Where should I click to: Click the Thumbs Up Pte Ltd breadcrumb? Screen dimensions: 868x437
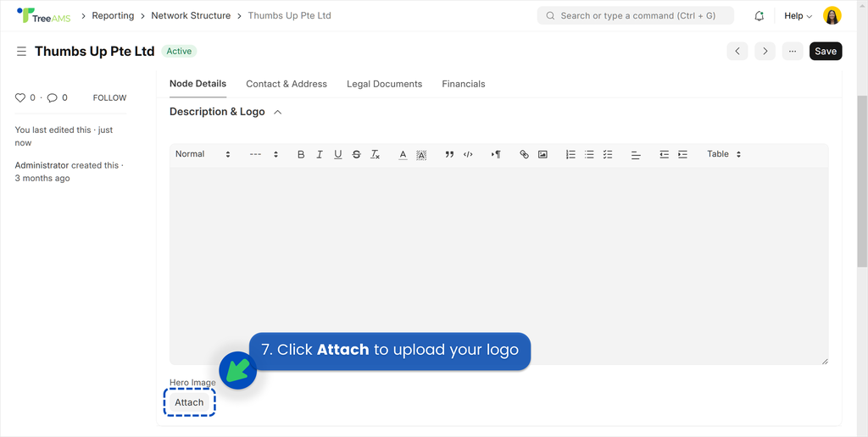(289, 15)
